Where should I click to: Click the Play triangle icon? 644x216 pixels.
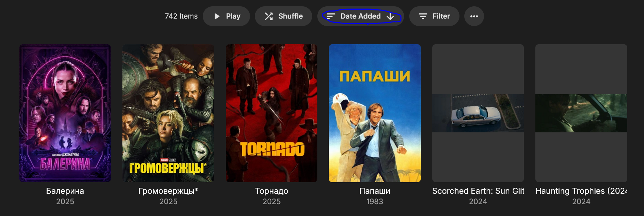[217, 16]
